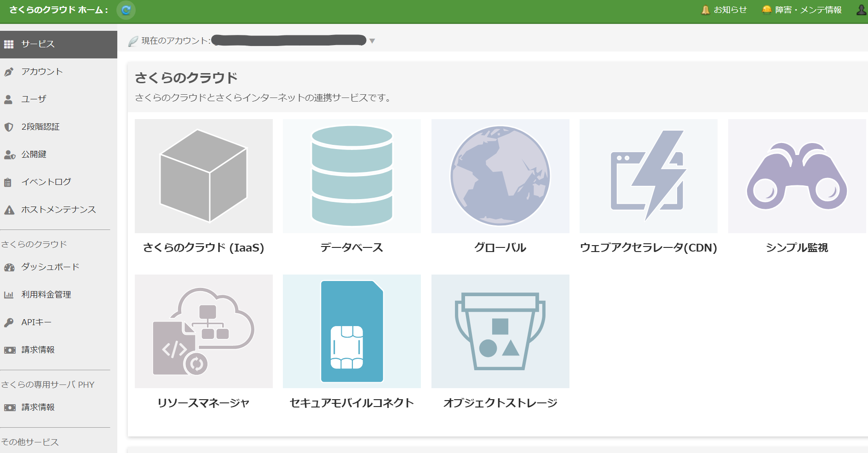Click the グローバル label
Image resolution: width=868 pixels, height=453 pixels.
click(x=500, y=248)
